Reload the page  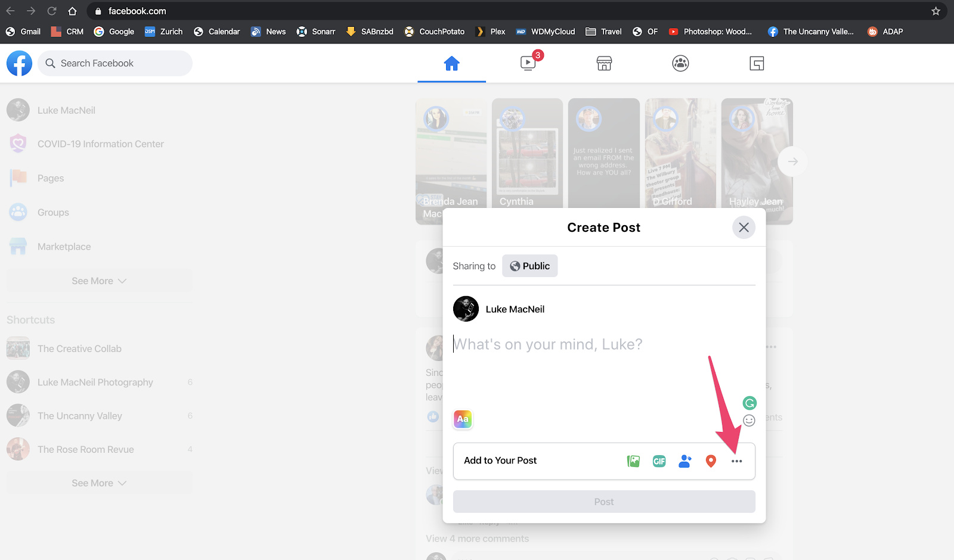click(52, 11)
